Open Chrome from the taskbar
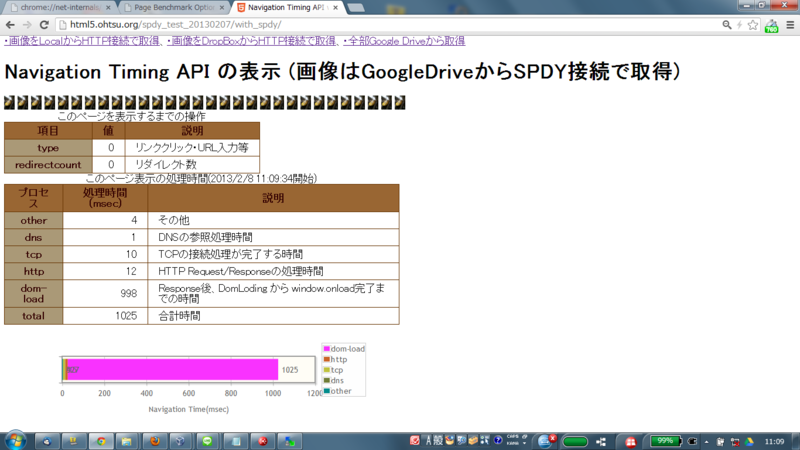The image size is (800, 450). 101,441
